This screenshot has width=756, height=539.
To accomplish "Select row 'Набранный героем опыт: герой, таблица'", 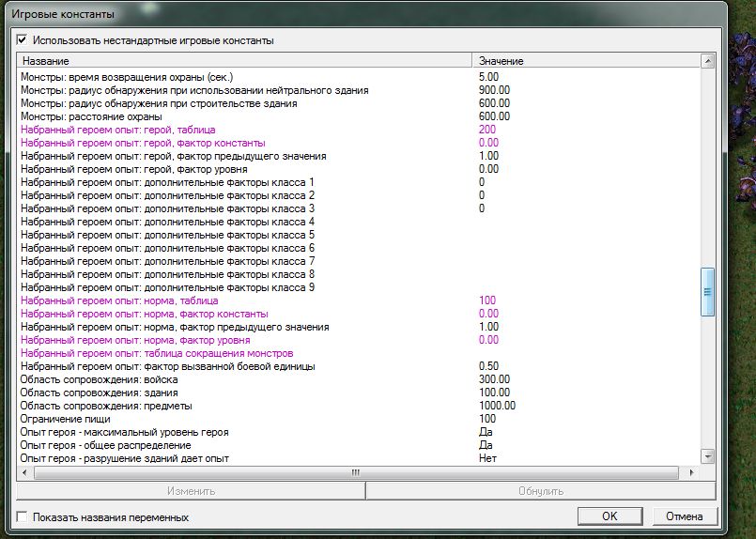I will [x=359, y=130].
